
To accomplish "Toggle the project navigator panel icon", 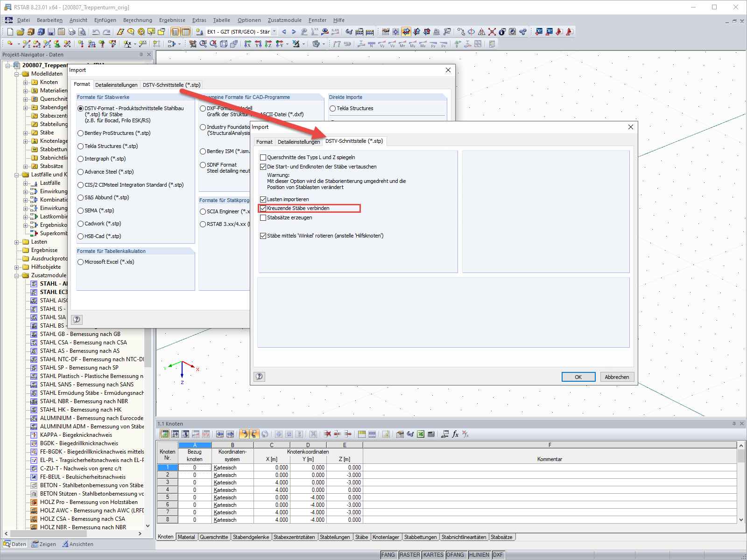I will 175,32.
